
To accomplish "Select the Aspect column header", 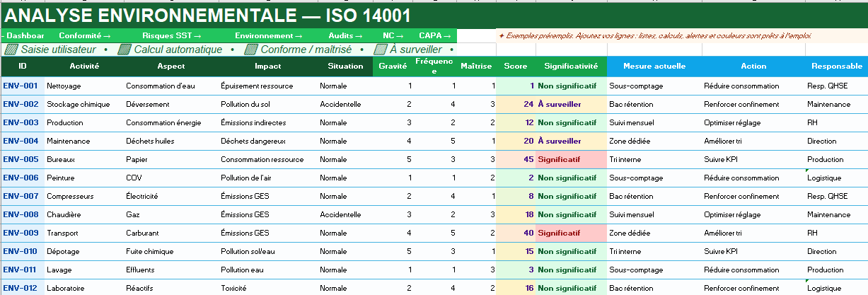I will [x=172, y=66].
